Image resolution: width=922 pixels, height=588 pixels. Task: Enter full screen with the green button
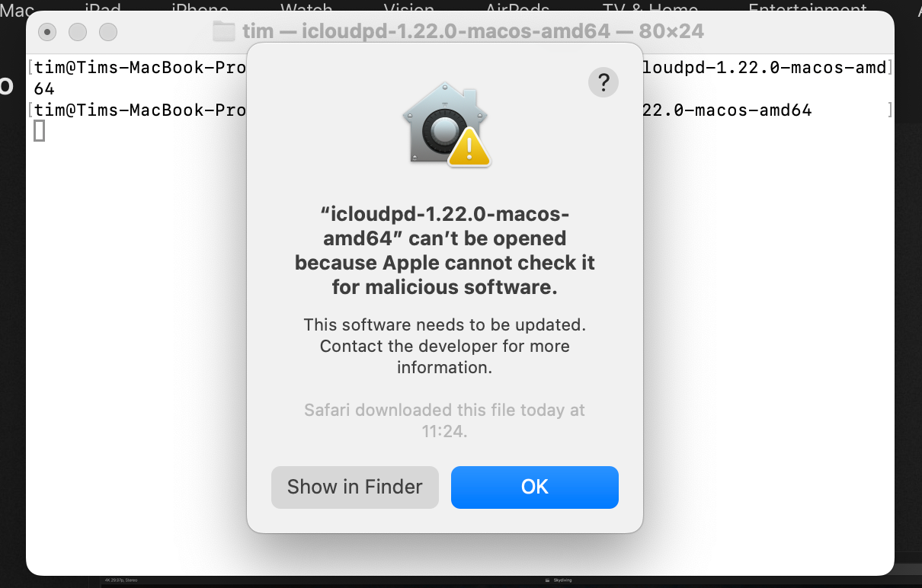tap(107, 32)
